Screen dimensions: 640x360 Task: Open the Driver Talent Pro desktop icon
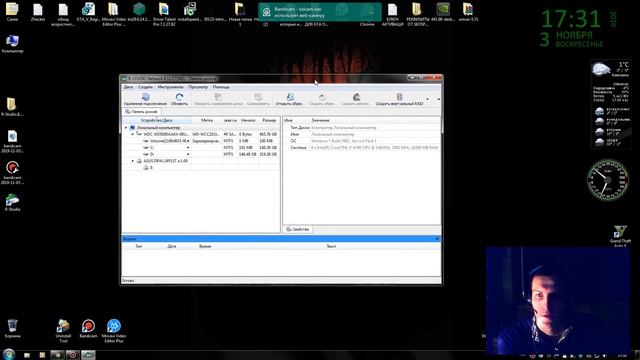tap(164, 14)
